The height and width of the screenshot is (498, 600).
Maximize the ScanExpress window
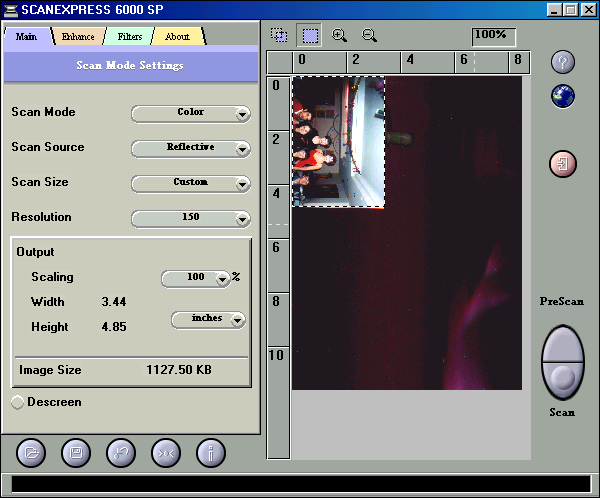pos(571,10)
